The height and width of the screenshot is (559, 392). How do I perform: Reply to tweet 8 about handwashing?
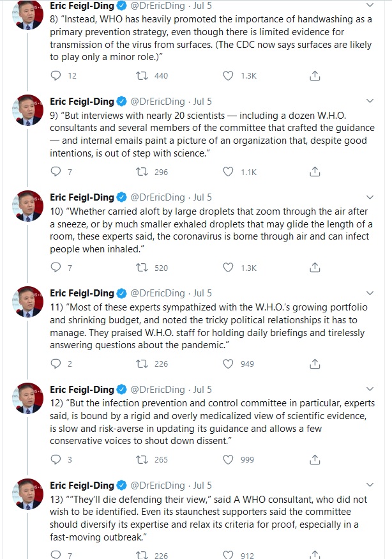(x=55, y=76)
